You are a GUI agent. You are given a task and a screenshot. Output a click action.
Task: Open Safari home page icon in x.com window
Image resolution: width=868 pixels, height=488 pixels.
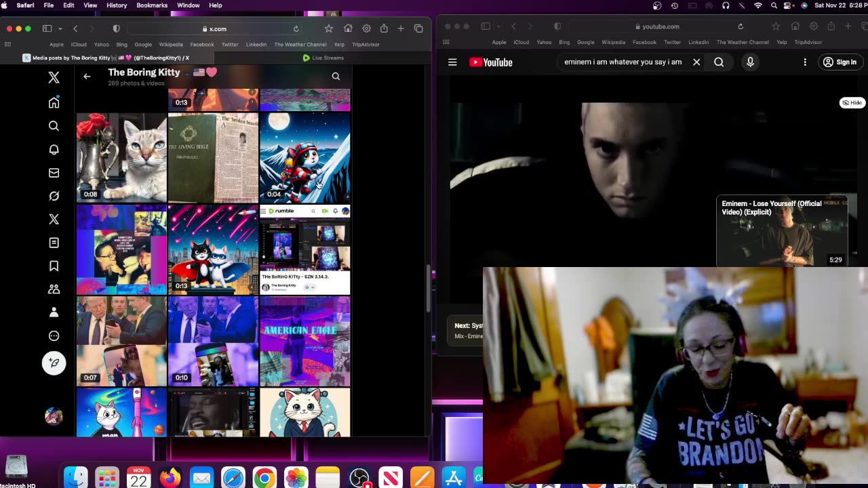[x=348, y=28]
